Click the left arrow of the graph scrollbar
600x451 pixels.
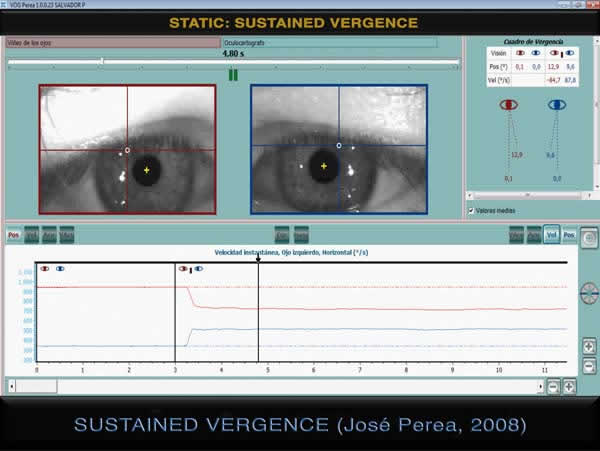[x=12, y=386]
